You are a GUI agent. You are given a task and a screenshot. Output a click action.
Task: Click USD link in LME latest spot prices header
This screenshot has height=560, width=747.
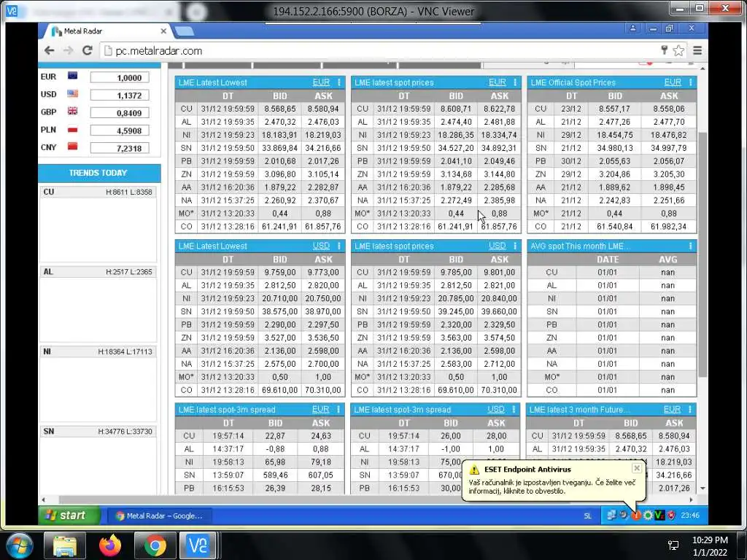498,246
